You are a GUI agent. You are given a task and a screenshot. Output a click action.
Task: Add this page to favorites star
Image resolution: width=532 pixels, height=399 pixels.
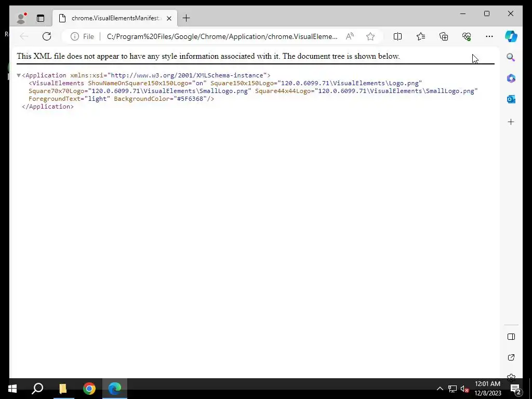[x=370, y=36]
